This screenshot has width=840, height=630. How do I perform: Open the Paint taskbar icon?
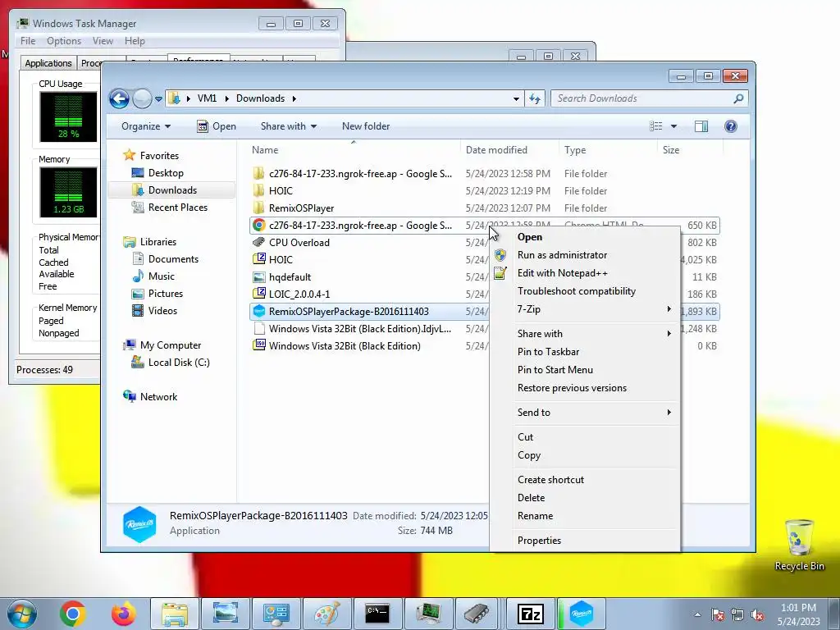click(326, 614)
